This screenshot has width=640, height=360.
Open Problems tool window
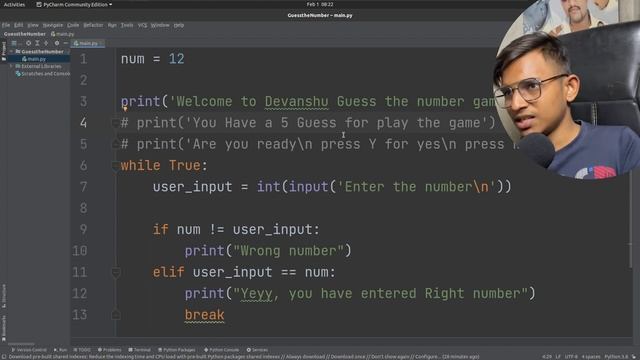pos(109,350)
